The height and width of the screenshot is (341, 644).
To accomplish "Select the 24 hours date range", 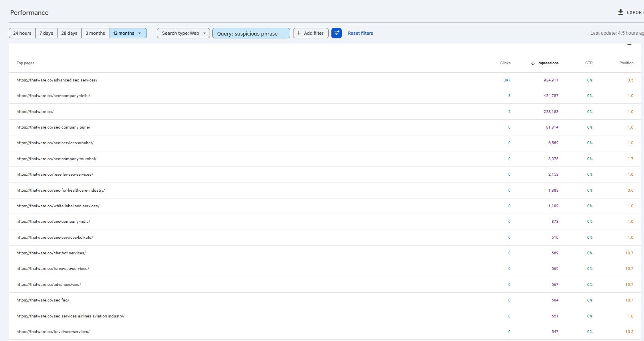I will [x=22, y=33].
